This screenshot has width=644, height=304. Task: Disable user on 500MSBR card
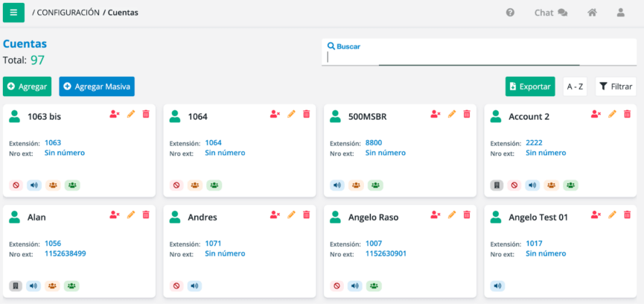[x=436, y=114]
